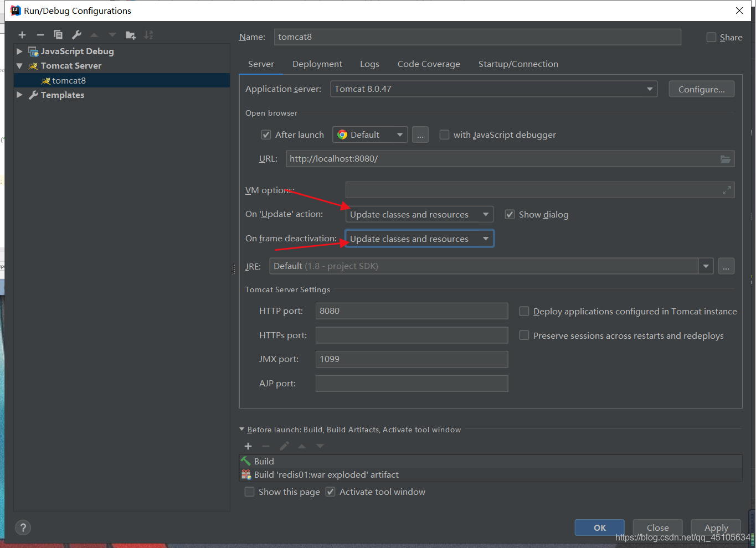The image size is (756, 548).
Task: Add new configuration with plus icon
Action: coord(22,35)
